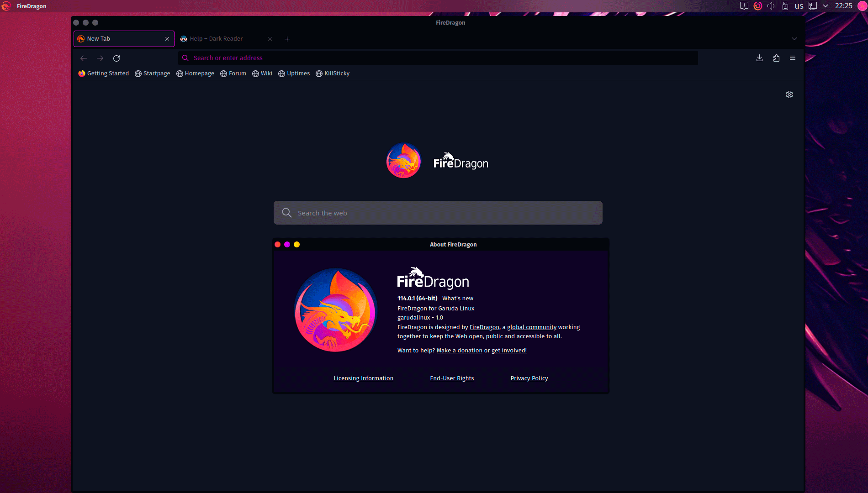Click the yellow button in About FireDragon dialog
This screenshot has height=493, width=868.
(296, 245)
